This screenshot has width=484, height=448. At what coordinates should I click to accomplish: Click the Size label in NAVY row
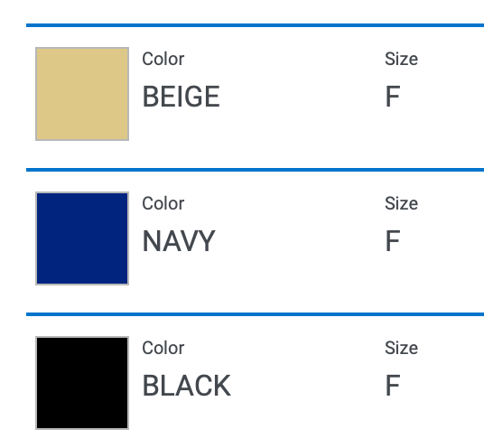pyautogui.click(x=401, y=203)
